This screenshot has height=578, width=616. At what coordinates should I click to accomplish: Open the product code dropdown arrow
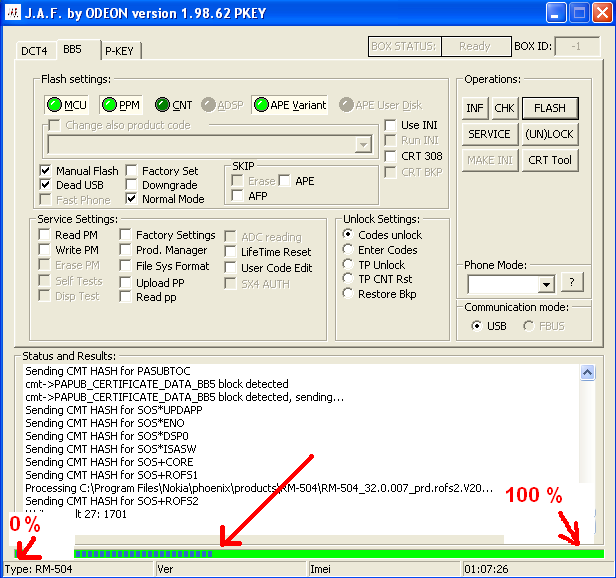coord(363,145)
